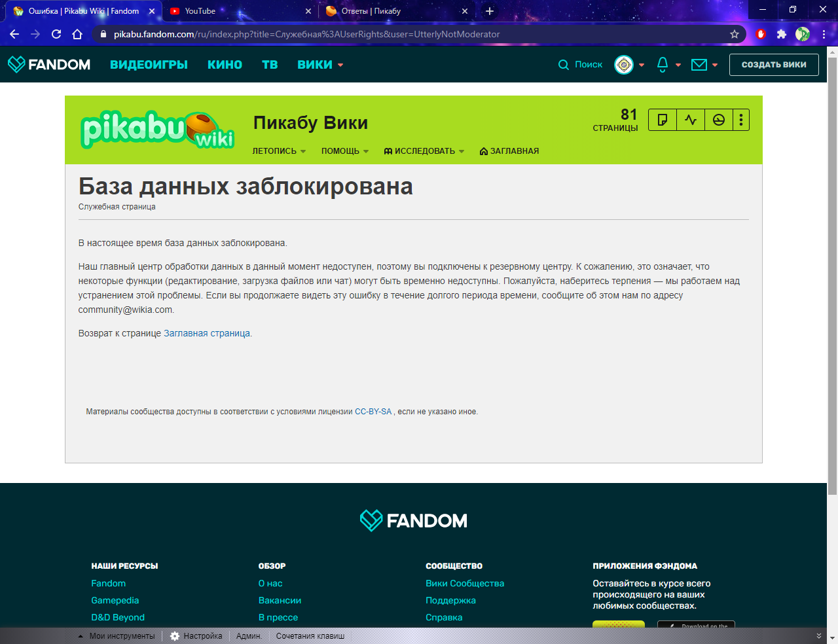Expand Мои инструменты toolbar menu

[117, 636]
